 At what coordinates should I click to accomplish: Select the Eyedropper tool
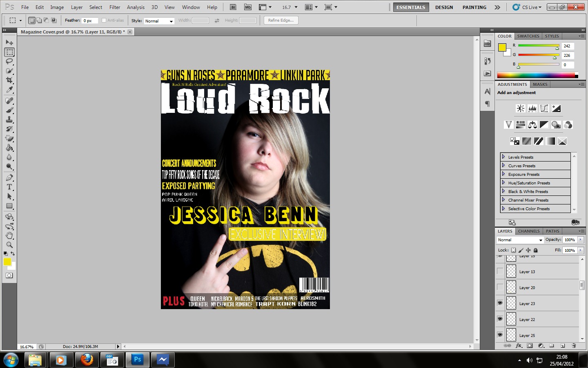(9, 90)
